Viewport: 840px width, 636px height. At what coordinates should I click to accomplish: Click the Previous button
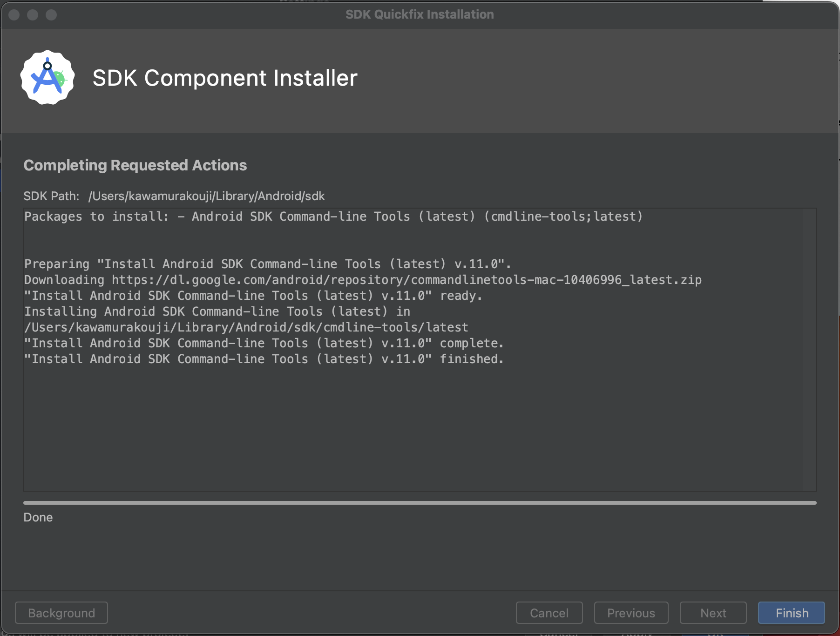(x=631, y=613)
